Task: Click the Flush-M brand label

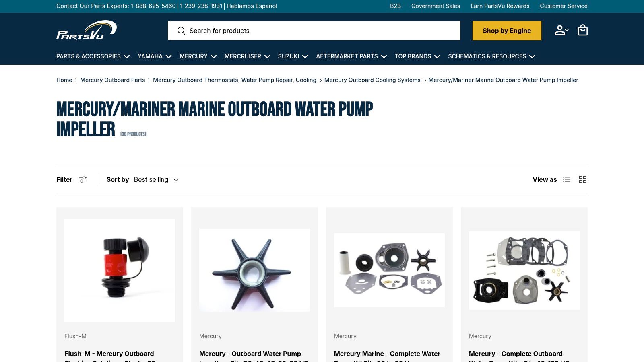Action: click(75, 336)
